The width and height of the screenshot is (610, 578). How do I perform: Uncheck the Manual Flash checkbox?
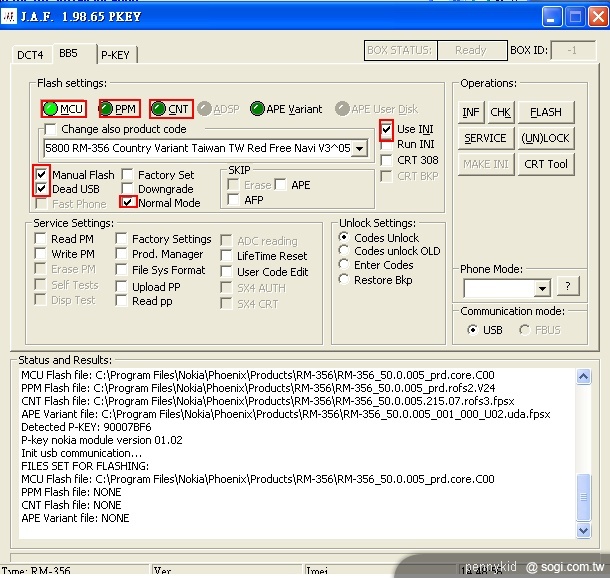coord(41,175)
